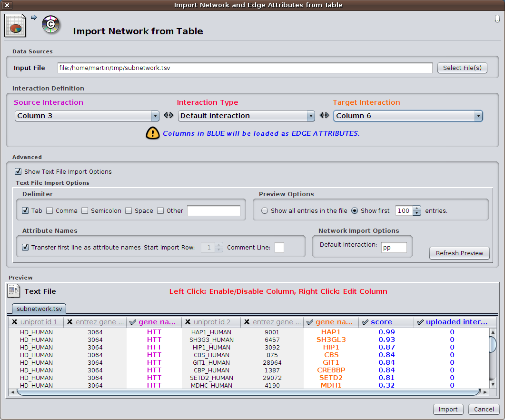Click the Select File(s) button
Screen dimensions: 505x420
(462, 68)
